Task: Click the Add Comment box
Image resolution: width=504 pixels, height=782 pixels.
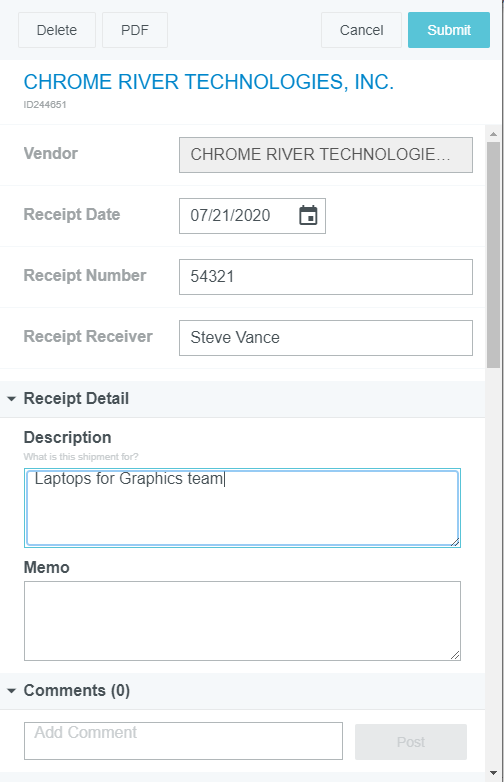Action: click(183, 741)
